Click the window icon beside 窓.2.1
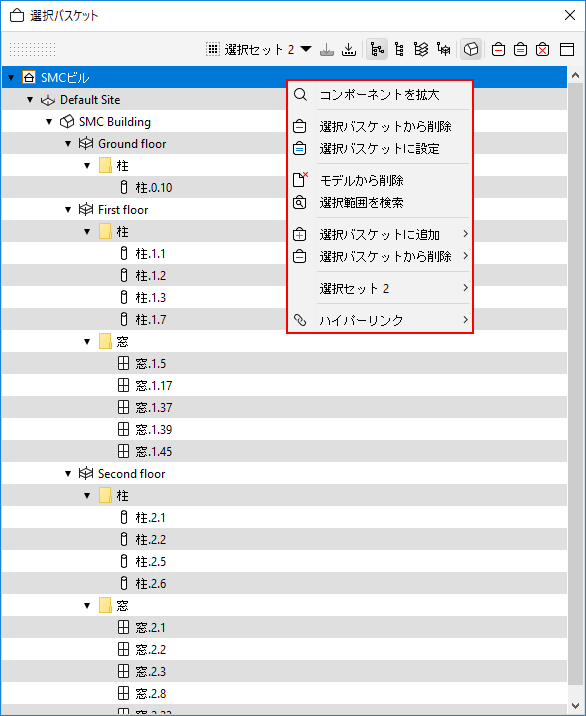This screenshot has height=716, width=586. pos(123,627)
